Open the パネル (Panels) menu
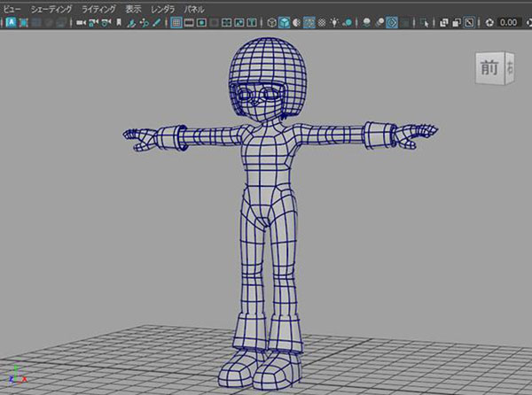 (193, 8)
